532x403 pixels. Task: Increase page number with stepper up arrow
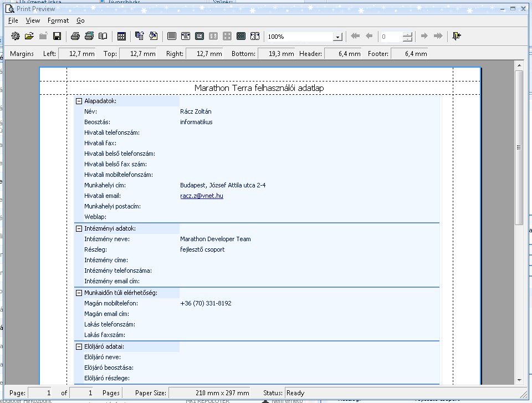(407, 34)
